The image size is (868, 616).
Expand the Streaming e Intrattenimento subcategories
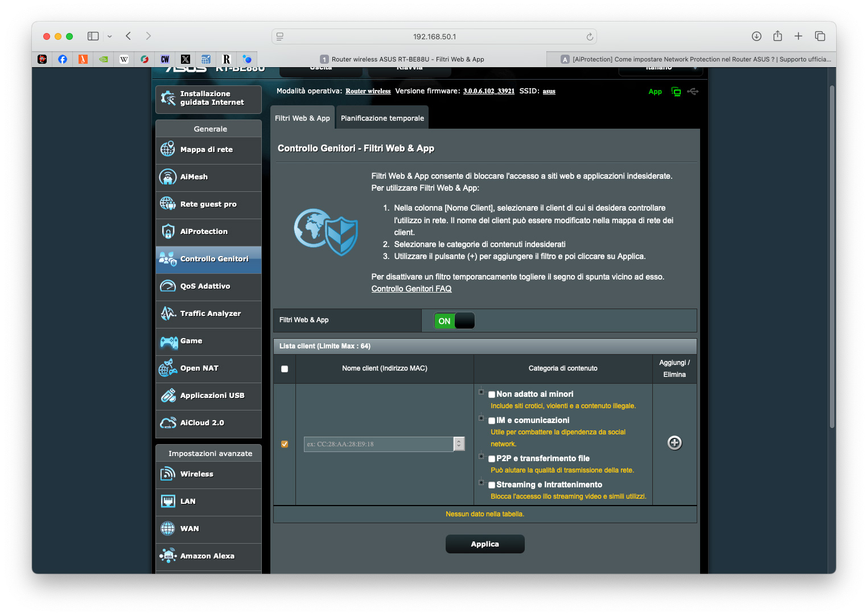click(482, 483)
